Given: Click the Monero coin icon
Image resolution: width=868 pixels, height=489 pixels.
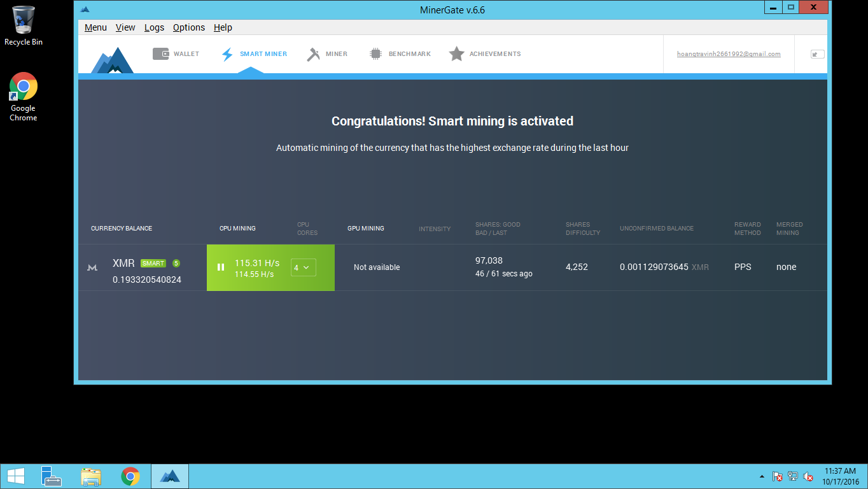Looking at the screenshot, I should [x=92, y=268].
